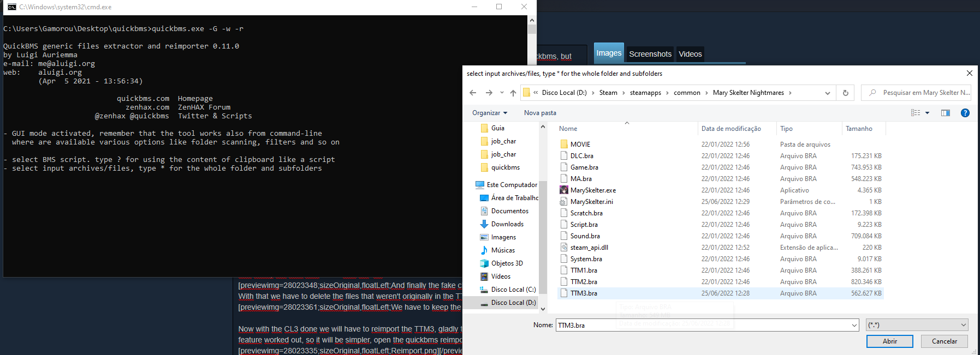Select the TTM1.bra file
Image resolution: width=980 pixels, height=355 pixels.
pyautogui.click(x=721, y=270)
